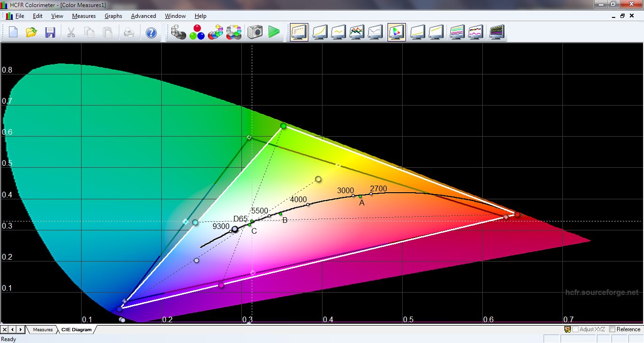The height and width of the screenshot is (343, 644).
Task: Open the Advanced menu
Action: tap(143, 16)
